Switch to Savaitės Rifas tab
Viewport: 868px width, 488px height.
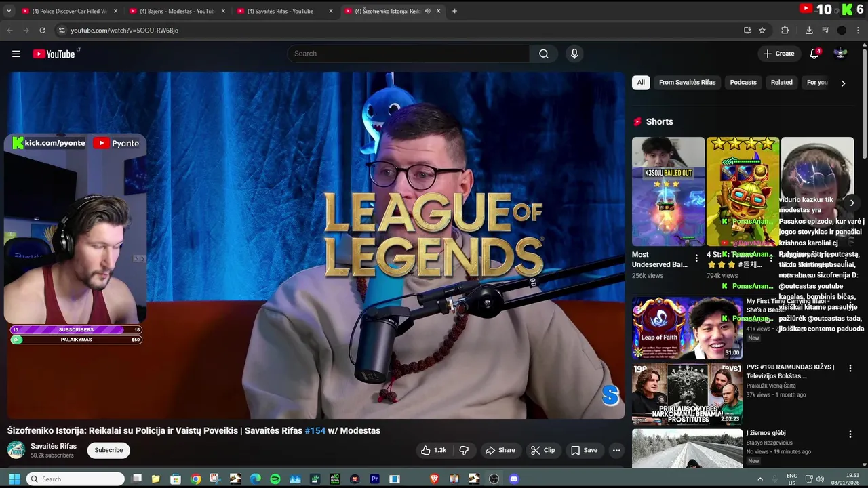click(x=285, y=11)
